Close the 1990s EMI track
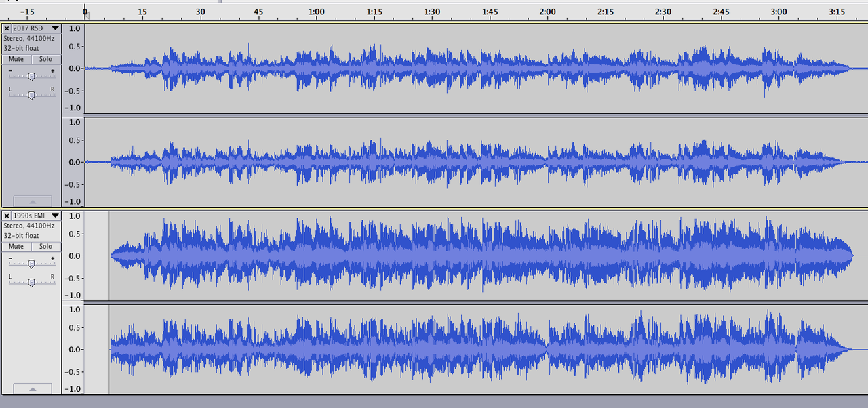 click(x=7, y=216)
